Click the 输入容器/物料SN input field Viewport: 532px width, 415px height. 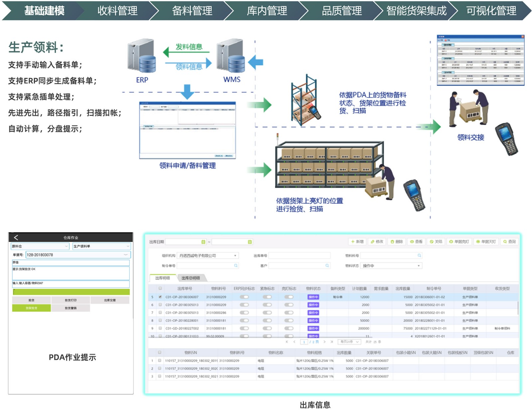[70, 284]
